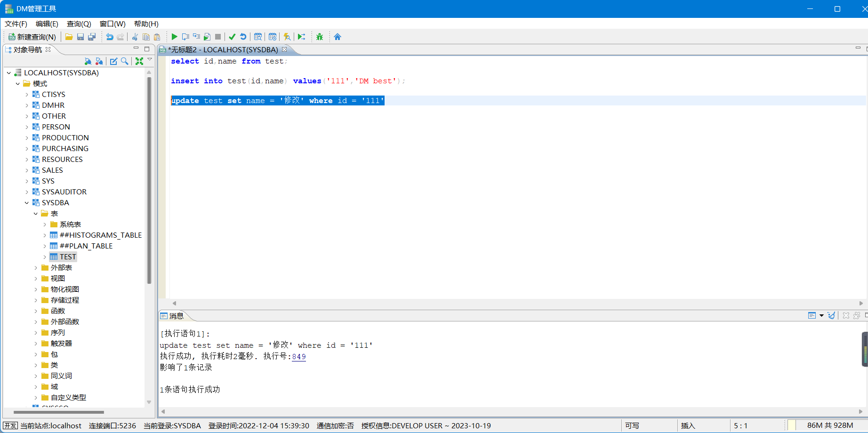Clear messages with the blue broom icon
The width and height of the screenshot is (868, 433).
tap(831, 315)
